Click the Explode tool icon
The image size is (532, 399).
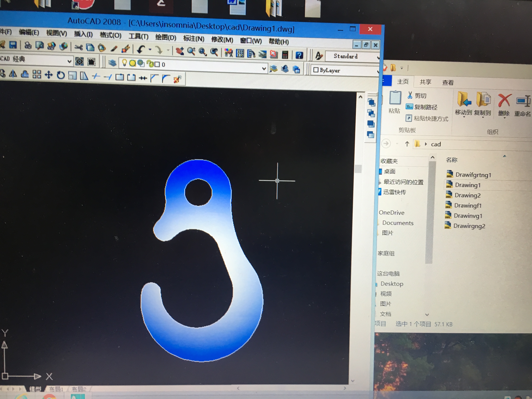pos(177,79)
